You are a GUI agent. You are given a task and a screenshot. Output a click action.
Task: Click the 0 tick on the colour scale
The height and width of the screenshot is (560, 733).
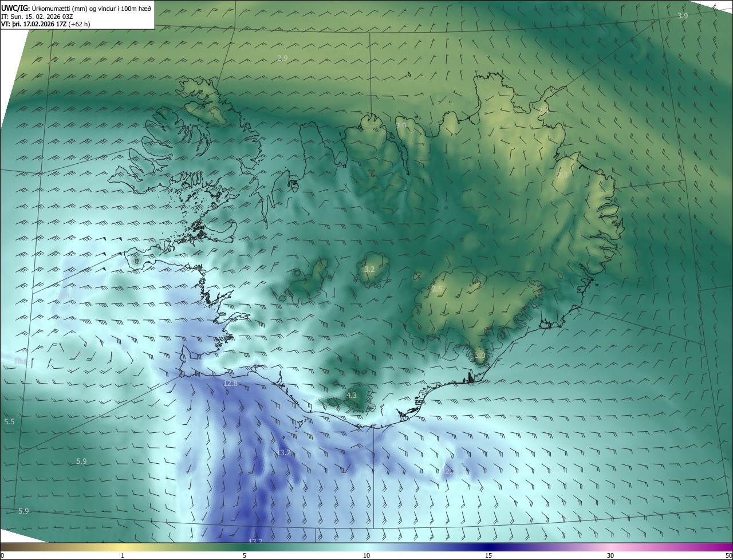pos(2,555)
